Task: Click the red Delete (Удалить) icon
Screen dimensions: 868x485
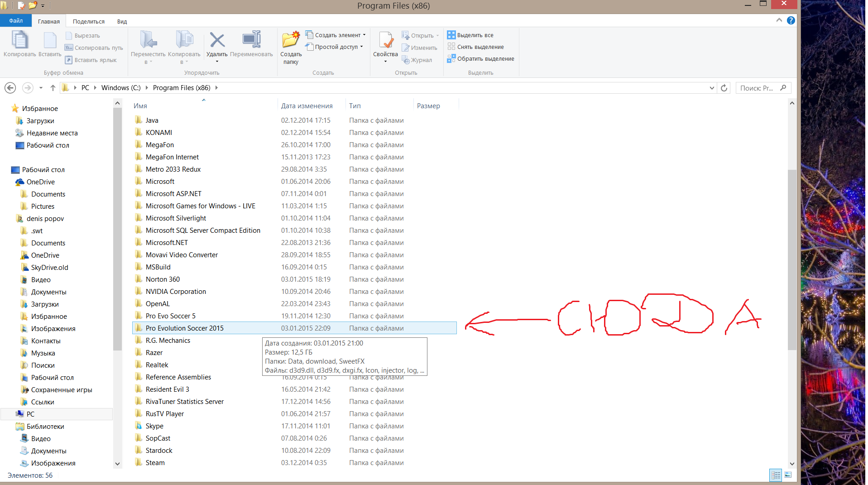Action: (217, 40)
